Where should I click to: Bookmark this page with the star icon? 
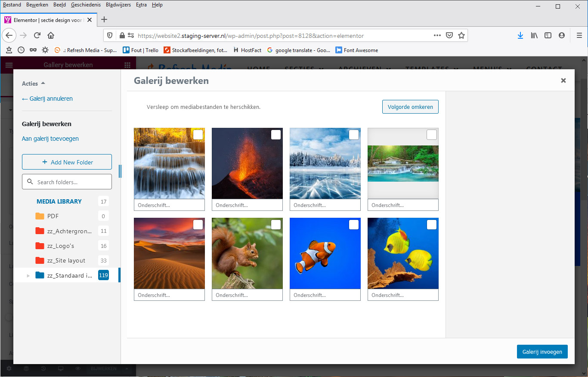tap(461, 35)
